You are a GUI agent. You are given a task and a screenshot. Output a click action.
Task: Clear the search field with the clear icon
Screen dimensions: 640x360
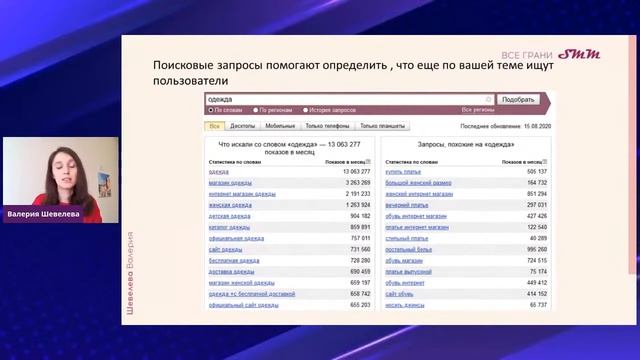coord(488,99)
